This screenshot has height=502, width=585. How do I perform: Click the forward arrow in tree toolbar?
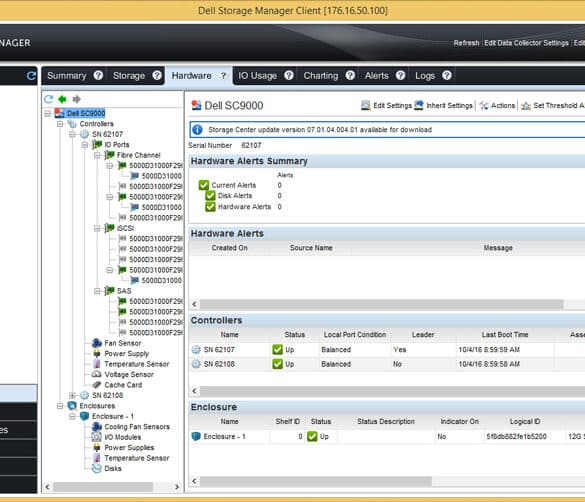tap(76, 99)
